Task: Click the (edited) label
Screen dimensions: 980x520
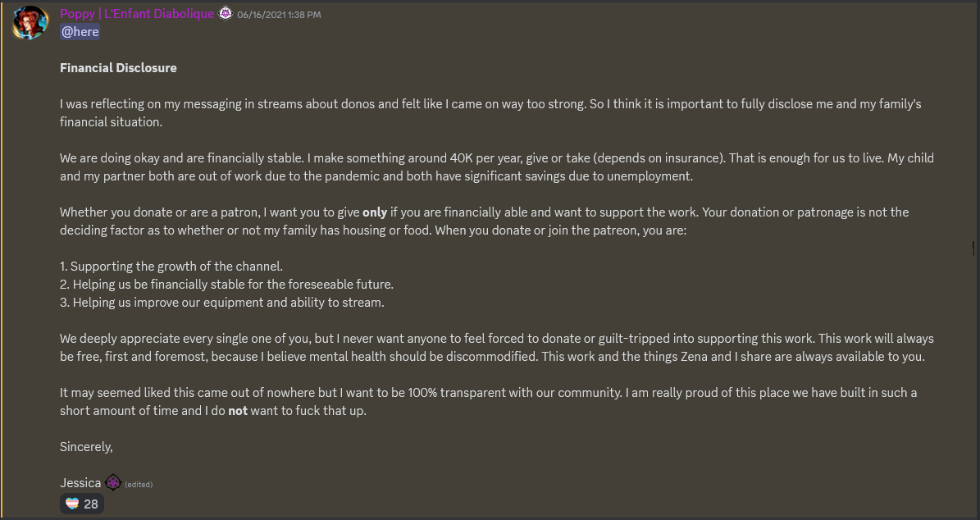Action: tap(139, 484)
